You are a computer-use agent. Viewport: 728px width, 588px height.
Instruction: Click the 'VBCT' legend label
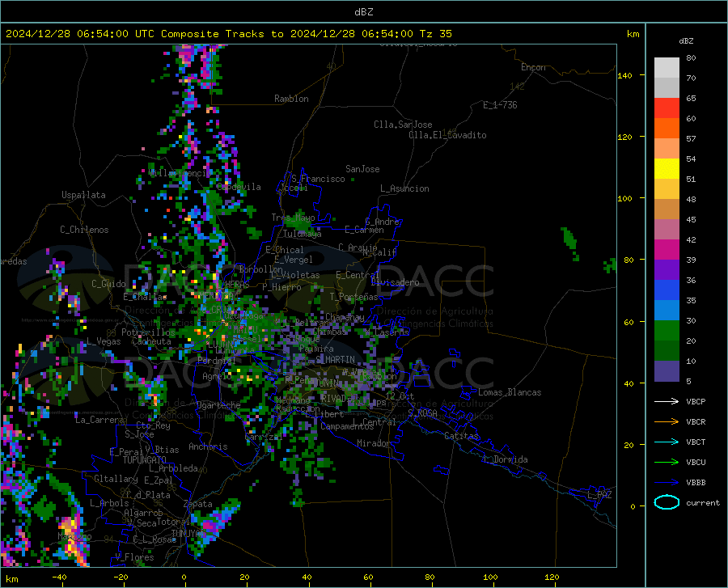pos(696,442)
